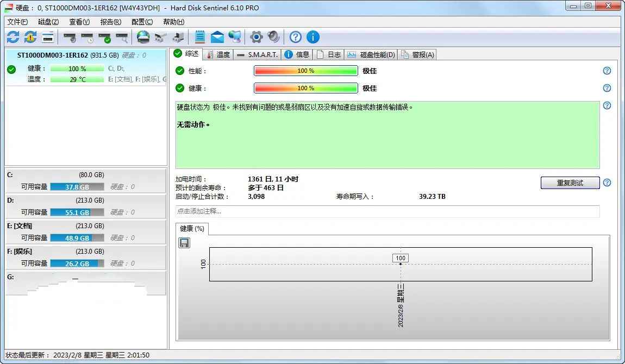Click the help question mark toolbar icon
Image resolution: width=625 pixels, height=364 pixels.
(295, 37)
